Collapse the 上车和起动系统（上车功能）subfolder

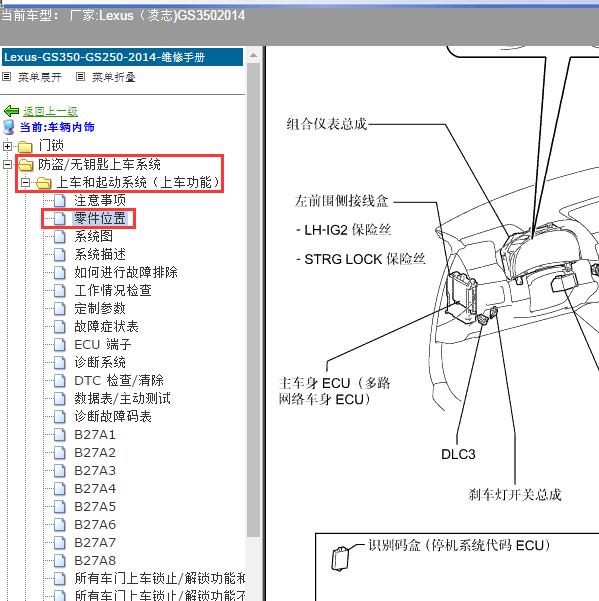(25, 182)
